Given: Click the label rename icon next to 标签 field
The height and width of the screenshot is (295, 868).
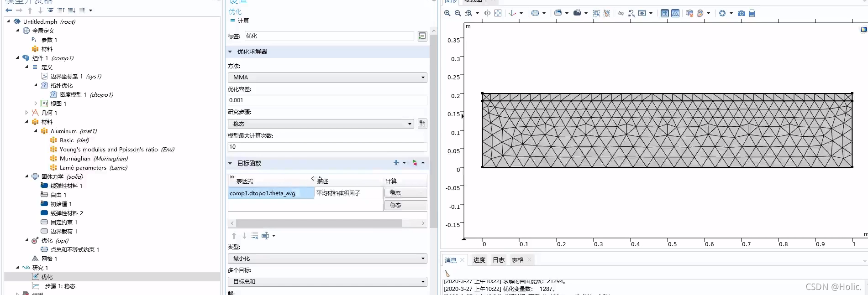Looking at the screenshot, I should pyautogui.click(x=422, y=36).
